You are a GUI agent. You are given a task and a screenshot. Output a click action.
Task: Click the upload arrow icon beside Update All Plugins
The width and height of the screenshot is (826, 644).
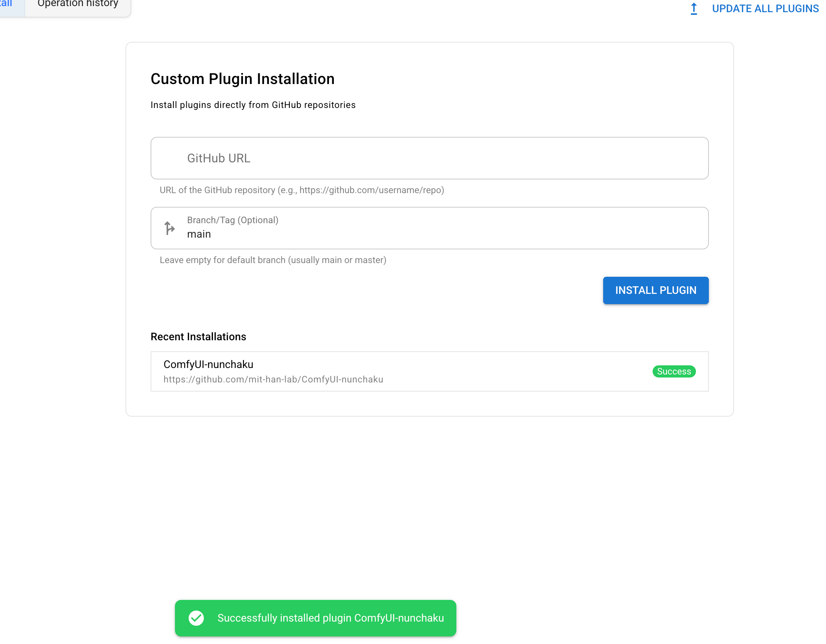pos(694,8)
